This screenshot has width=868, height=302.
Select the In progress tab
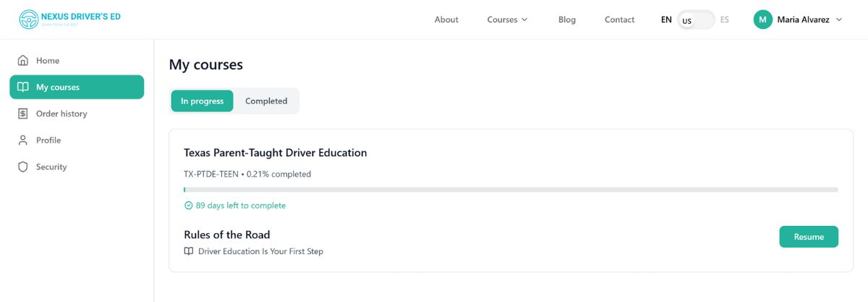[202, 101]
